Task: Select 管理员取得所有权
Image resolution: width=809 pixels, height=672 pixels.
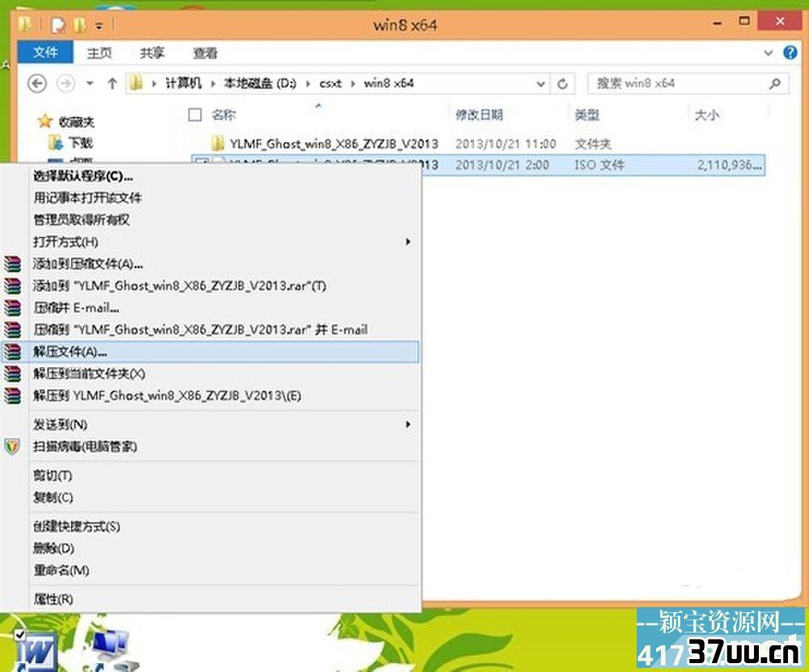Action: (x=81, y=220)
